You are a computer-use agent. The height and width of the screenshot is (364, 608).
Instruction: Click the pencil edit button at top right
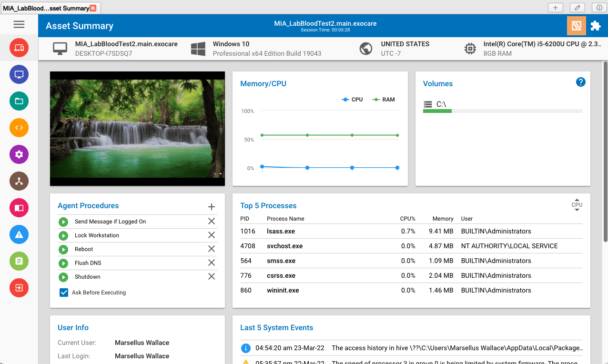[x=577, y=8]
